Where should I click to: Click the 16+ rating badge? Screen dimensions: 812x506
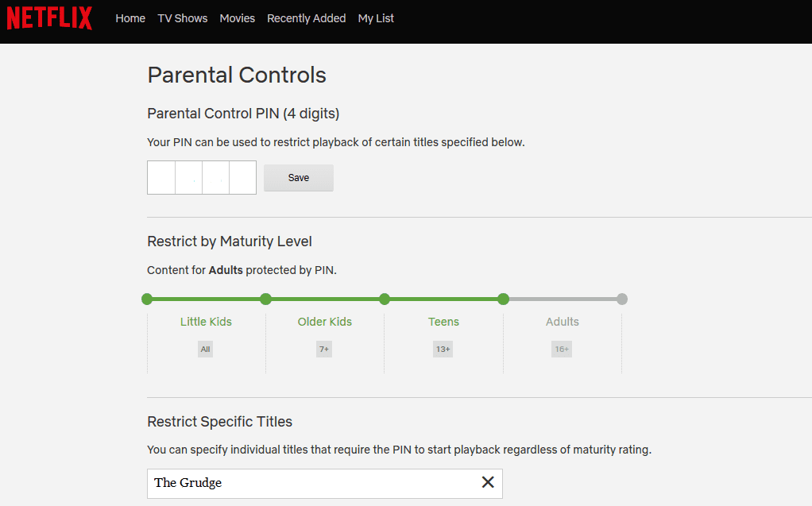[562, 350]
